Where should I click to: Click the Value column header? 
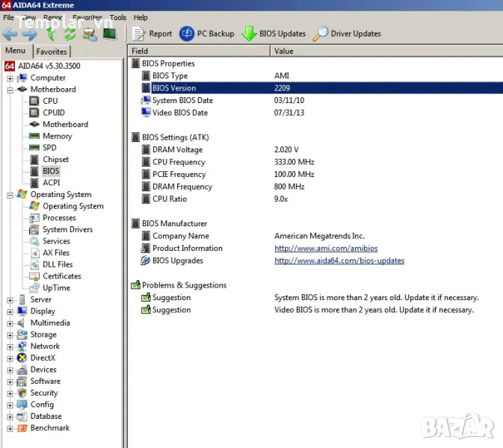(284, 52)
